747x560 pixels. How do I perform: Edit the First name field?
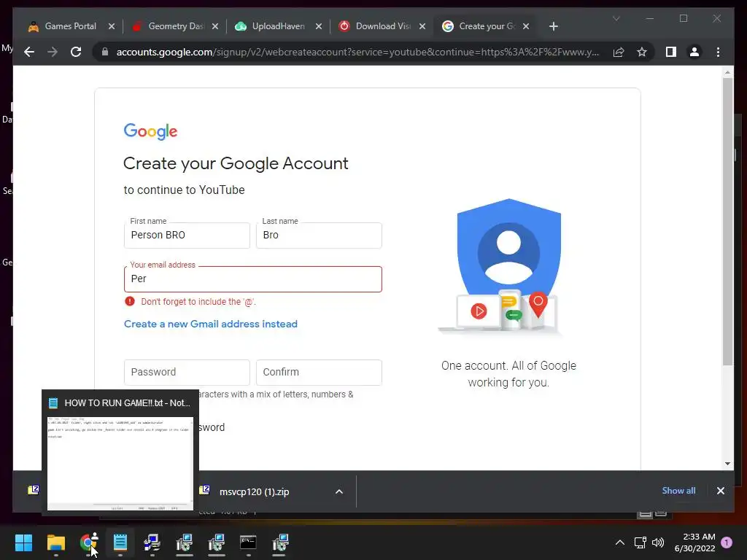click(187, 236)
